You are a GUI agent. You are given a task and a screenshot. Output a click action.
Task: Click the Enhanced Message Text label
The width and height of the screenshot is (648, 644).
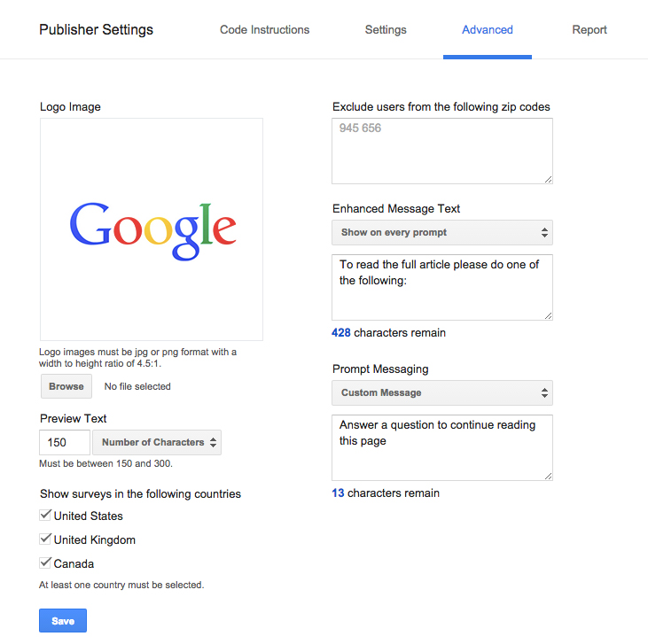pos(396,208)
